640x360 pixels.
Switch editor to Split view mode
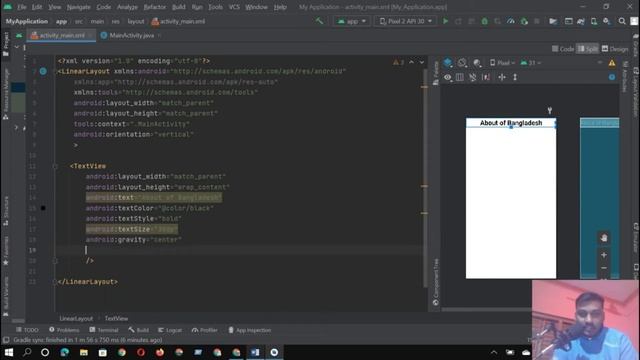[587, 49]
